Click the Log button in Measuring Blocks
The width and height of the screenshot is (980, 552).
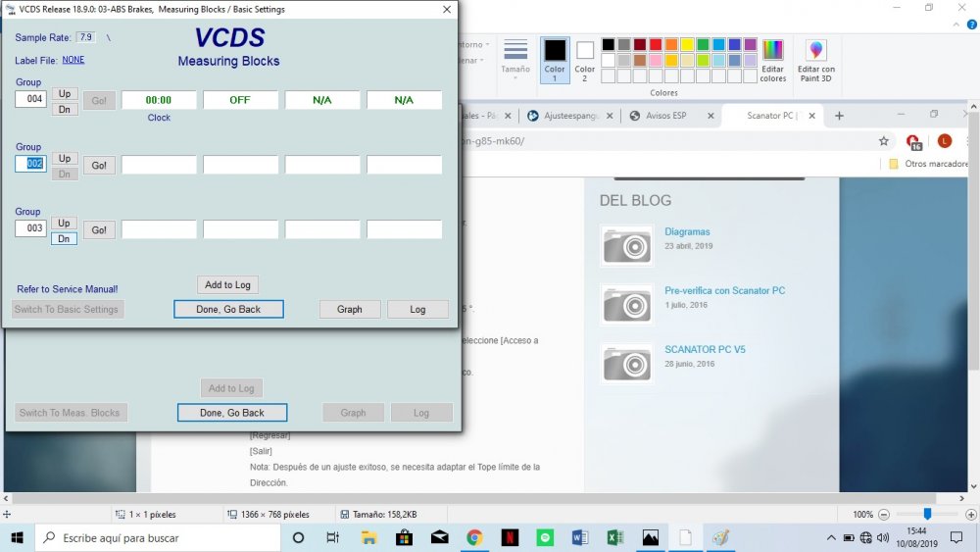tap(417, 310)
